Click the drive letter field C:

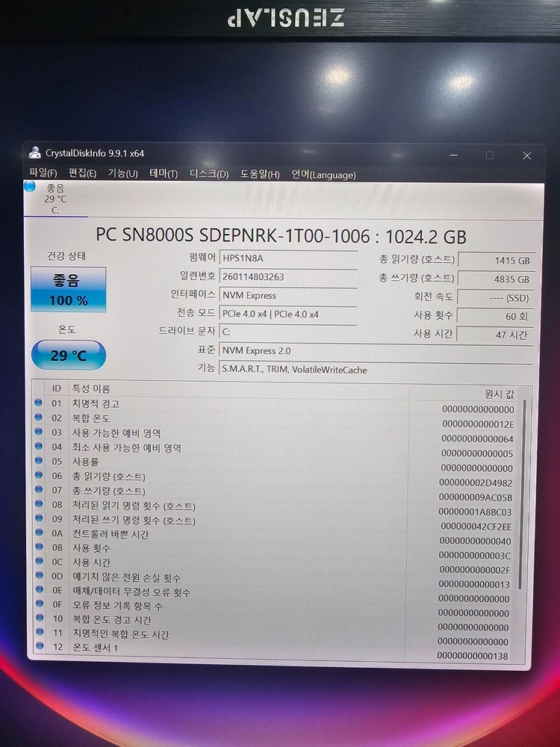[x=288, y=332]
